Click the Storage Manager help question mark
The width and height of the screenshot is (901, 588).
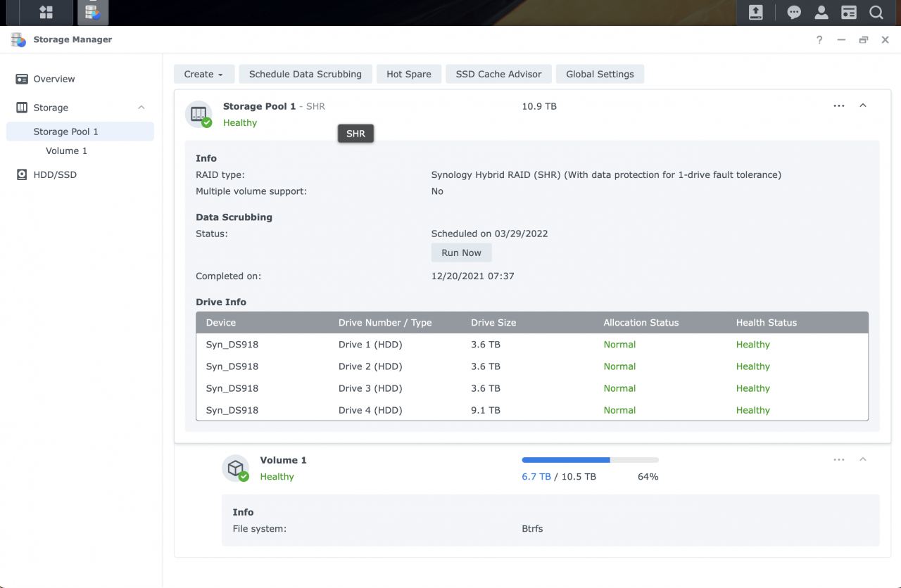pyautogui.click(x=819, y=40)
